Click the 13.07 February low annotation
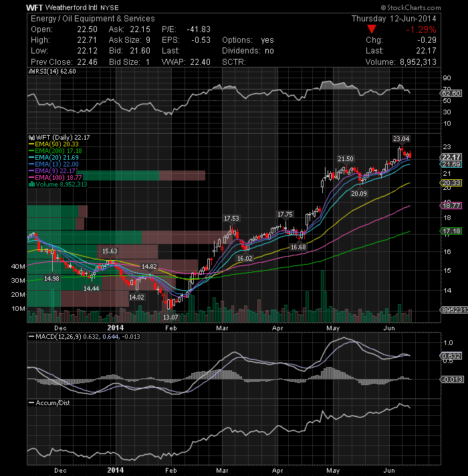Image resolution: width=468 pixels, height=476 pixels. 170,318
